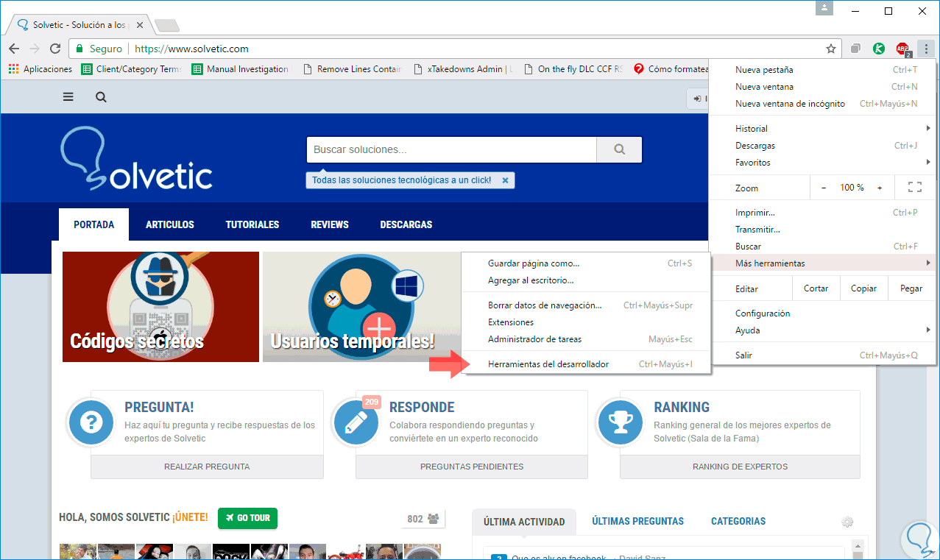Open the Chrome three-dot menu button

(x=927, y=49)
